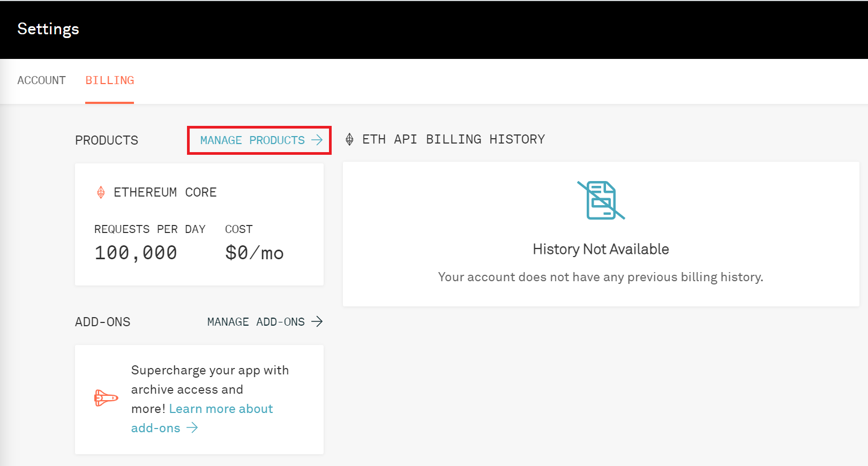Switch to the Account tab
Image resolution: width=868 pixels, height=466 pixels.
click(41, 80)
